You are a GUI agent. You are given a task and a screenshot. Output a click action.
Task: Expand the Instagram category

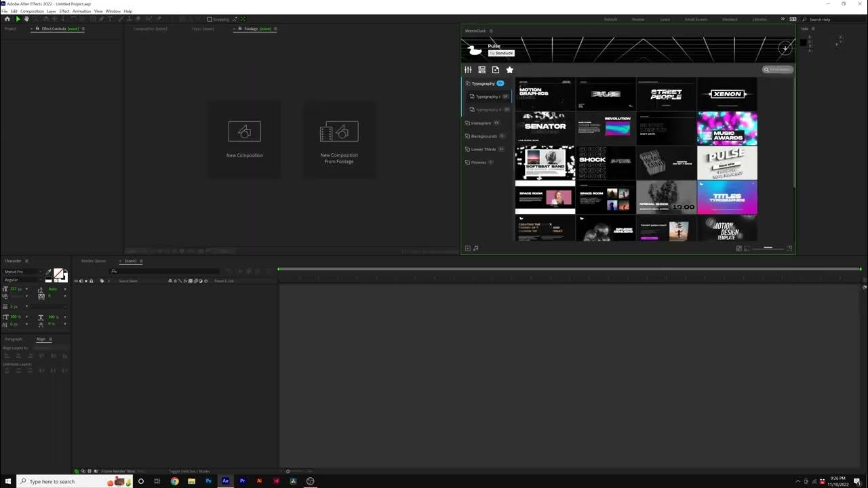click(481, 123)
